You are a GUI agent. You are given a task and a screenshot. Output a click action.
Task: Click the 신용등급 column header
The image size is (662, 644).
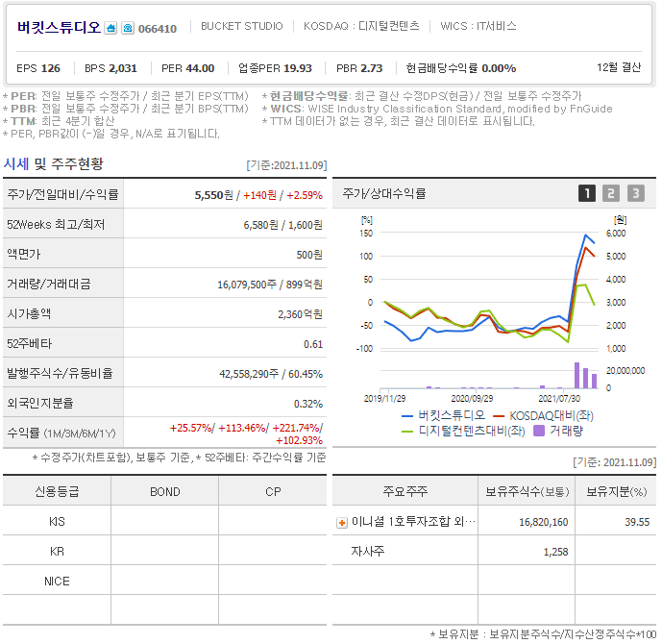57,491
